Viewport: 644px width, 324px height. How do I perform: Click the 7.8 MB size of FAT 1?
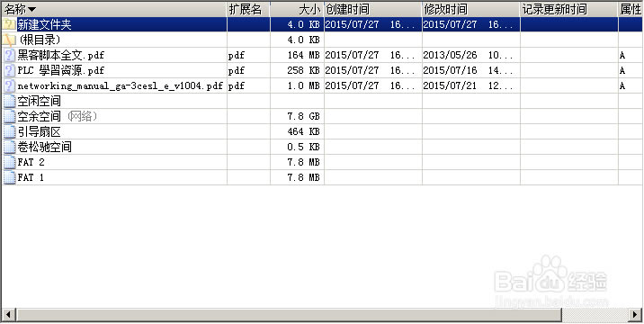303,177
